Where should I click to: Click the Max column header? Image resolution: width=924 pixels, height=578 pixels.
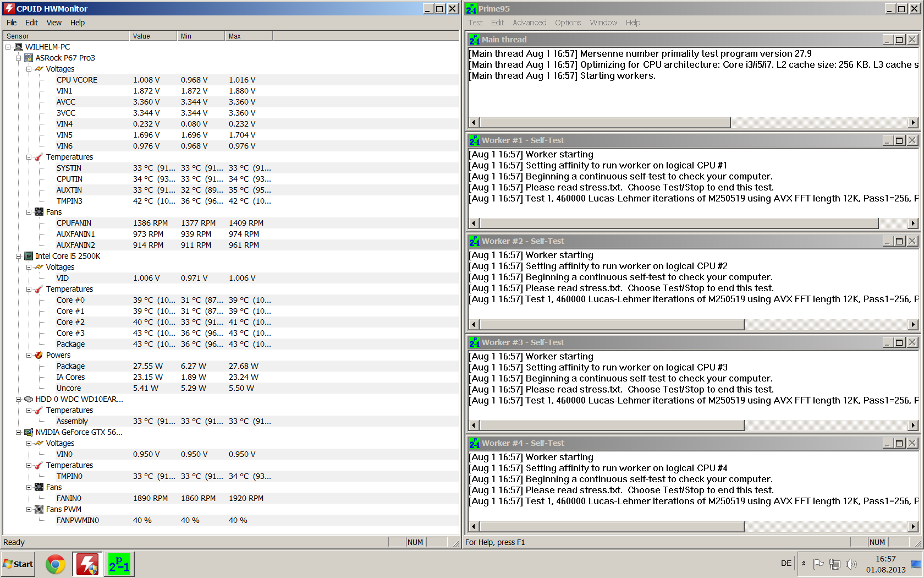pos(249,36)
